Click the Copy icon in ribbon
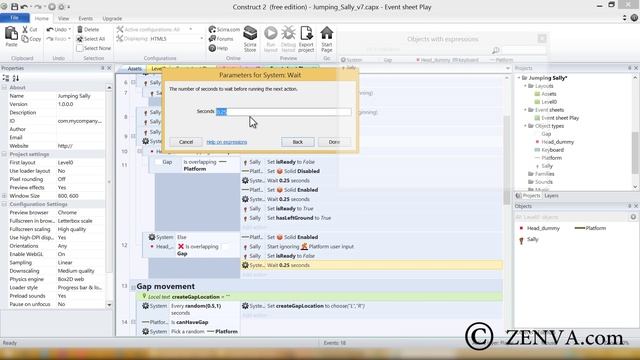 25,39
